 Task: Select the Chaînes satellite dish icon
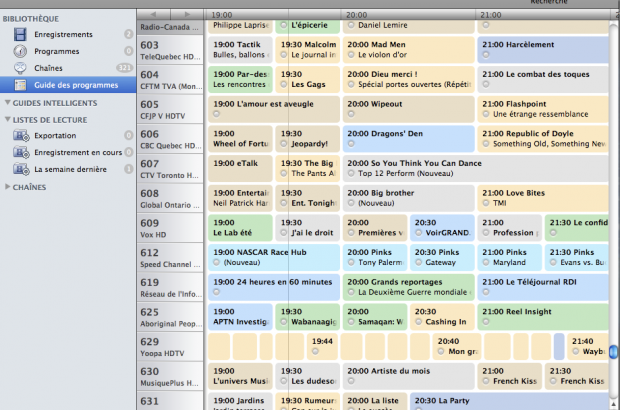point(20,68)
